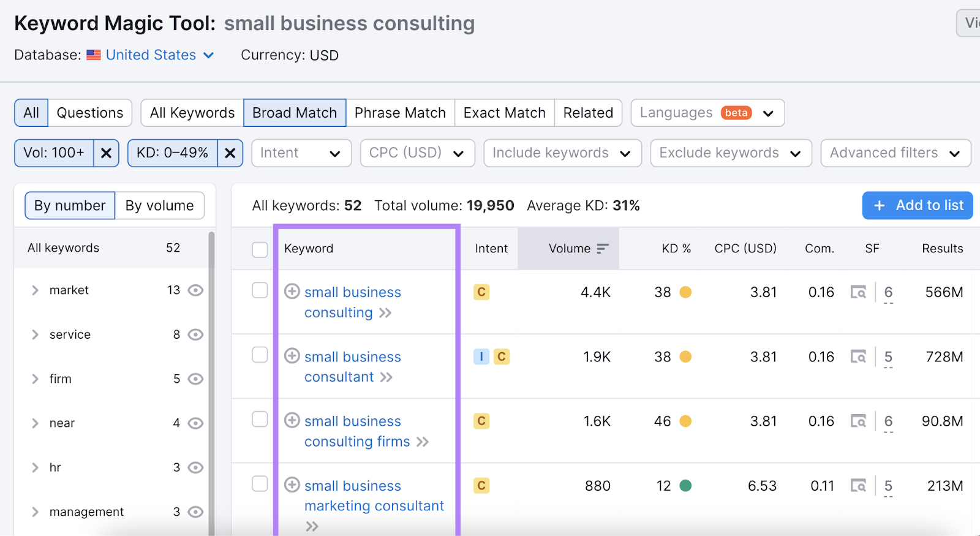Open the small business consultant keyword link

(x=353, y=367)
